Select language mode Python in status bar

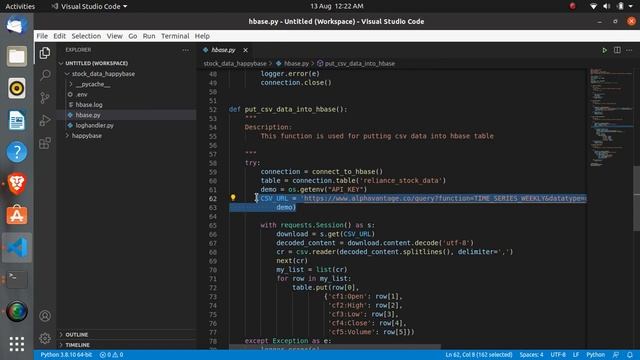pyautogui.click(x=596, y=355)
